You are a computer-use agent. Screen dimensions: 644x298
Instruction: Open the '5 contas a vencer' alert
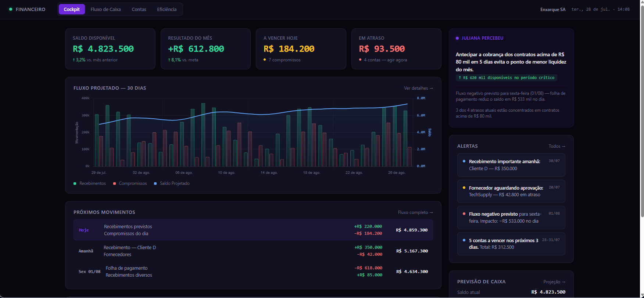[511, 244]
